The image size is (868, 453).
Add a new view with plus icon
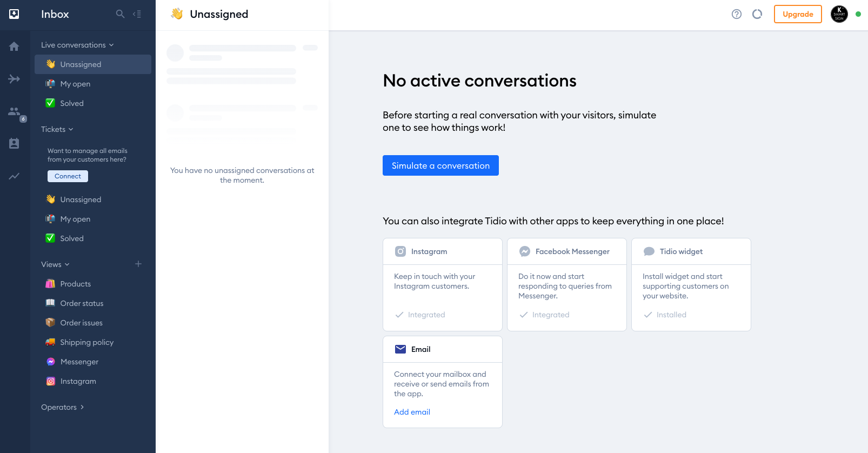[x=138, y=264]
